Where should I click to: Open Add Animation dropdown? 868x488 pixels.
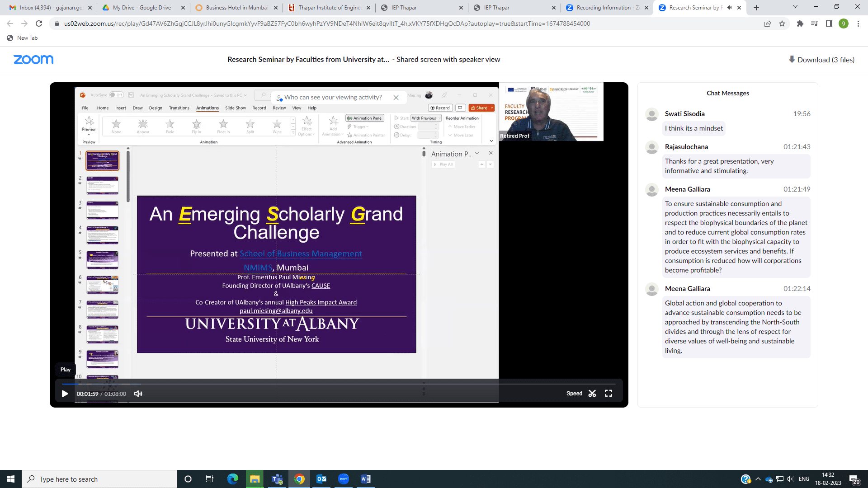point(333,126)
